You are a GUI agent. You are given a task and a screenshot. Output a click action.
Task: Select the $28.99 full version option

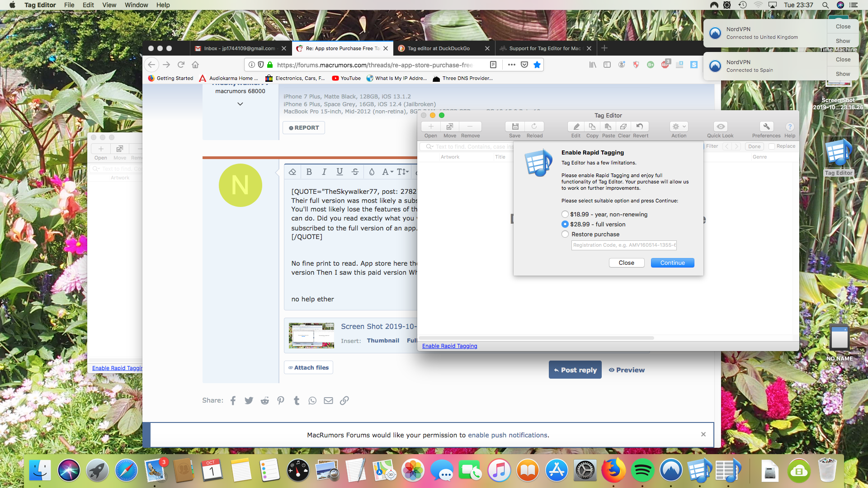[565, 224]
